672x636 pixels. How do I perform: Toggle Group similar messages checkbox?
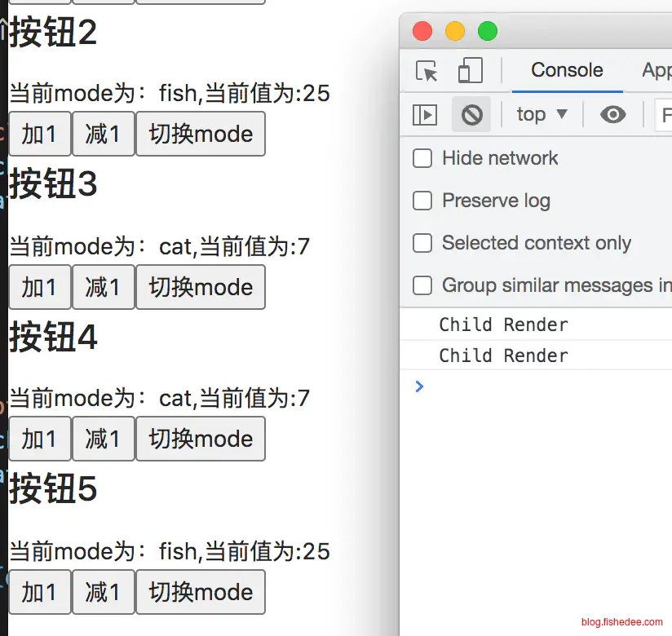coord(422,285)
